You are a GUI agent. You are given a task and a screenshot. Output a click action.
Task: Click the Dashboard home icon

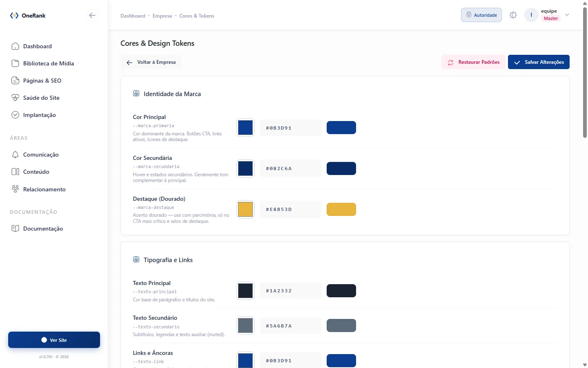tap(16, 46)
